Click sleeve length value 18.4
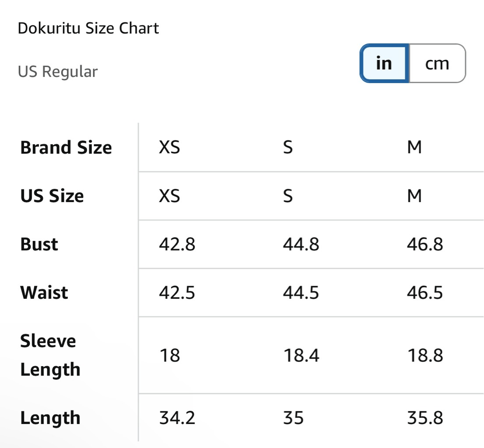The width and height of the screenshot is (484, 448). tap(301, 355)
